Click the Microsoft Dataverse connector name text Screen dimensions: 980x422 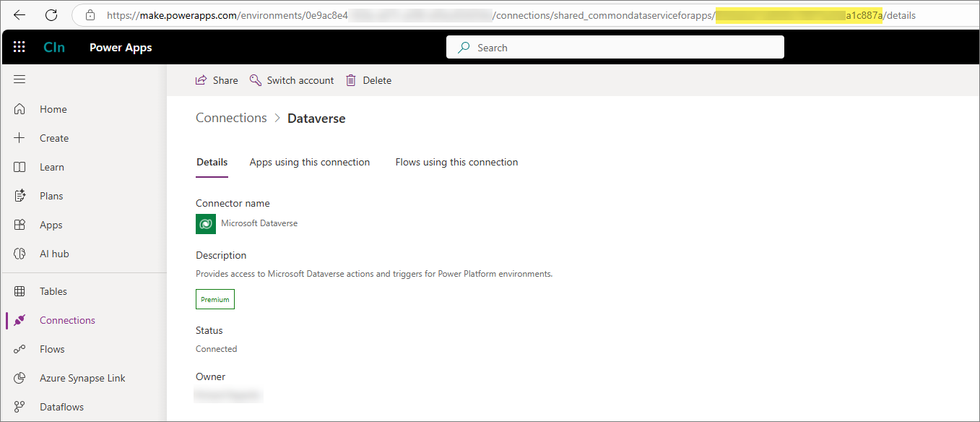pos(259,223)
